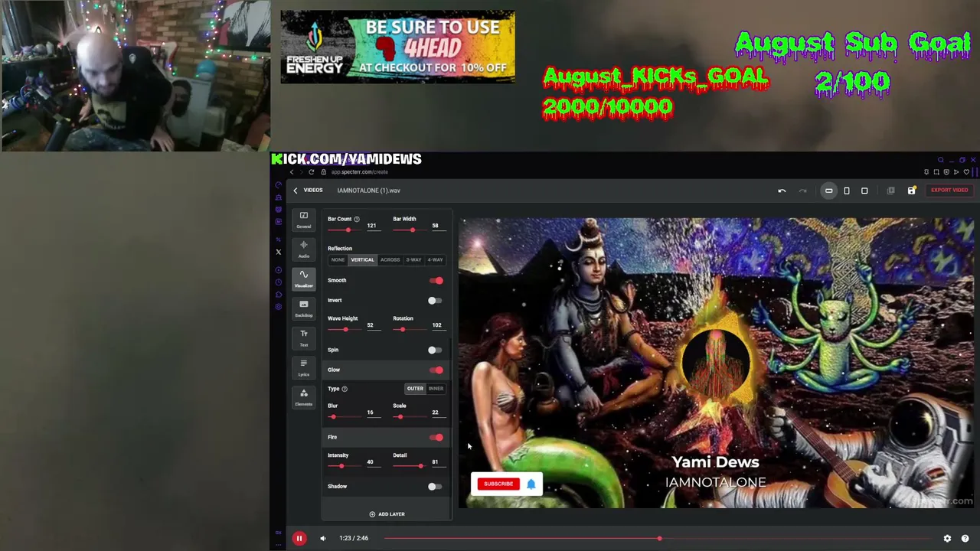Click the IAMNOTALONE (1).wav file name
980x551 pixels.
pos(368,191)
